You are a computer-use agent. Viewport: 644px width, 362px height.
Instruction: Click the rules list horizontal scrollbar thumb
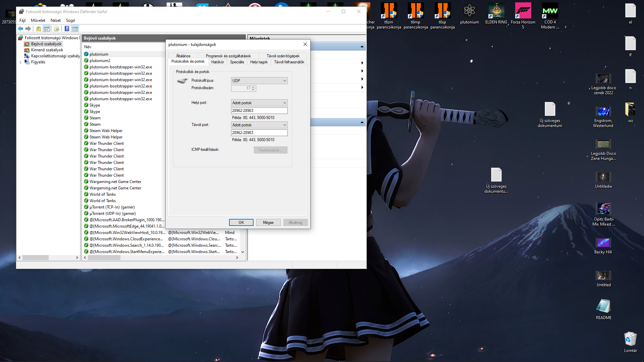click(104, 258)
